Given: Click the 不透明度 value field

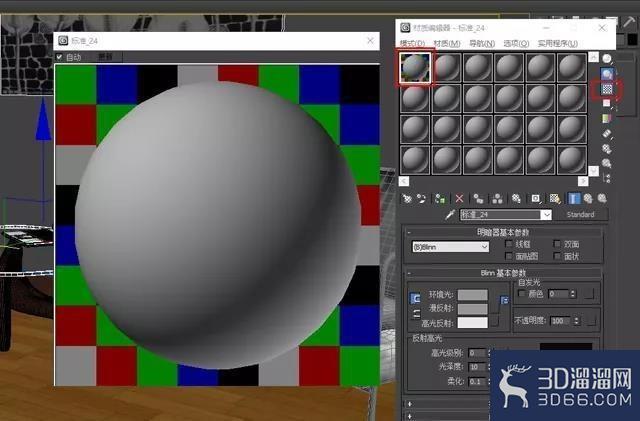Looking at the screenshot, I should pos(562,321).
